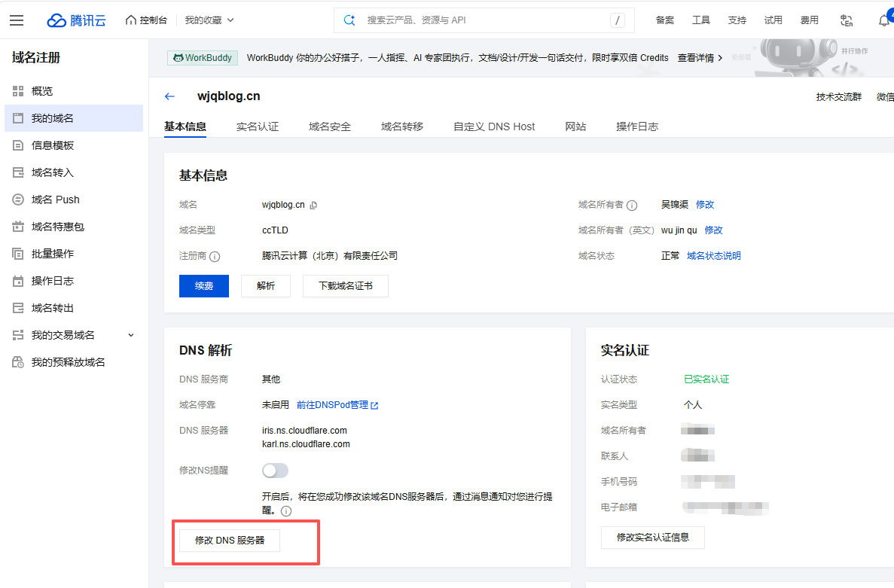Open the 备案 menu

click(665, 20)
